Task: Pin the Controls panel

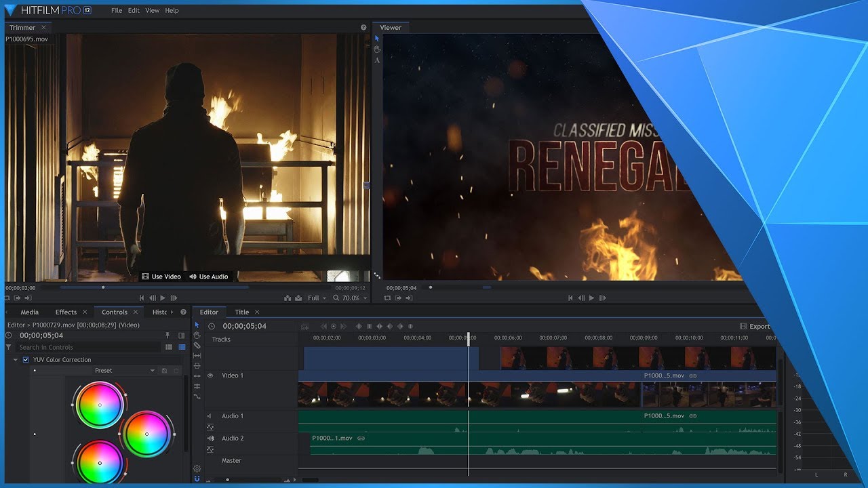Action: [167, 335]
